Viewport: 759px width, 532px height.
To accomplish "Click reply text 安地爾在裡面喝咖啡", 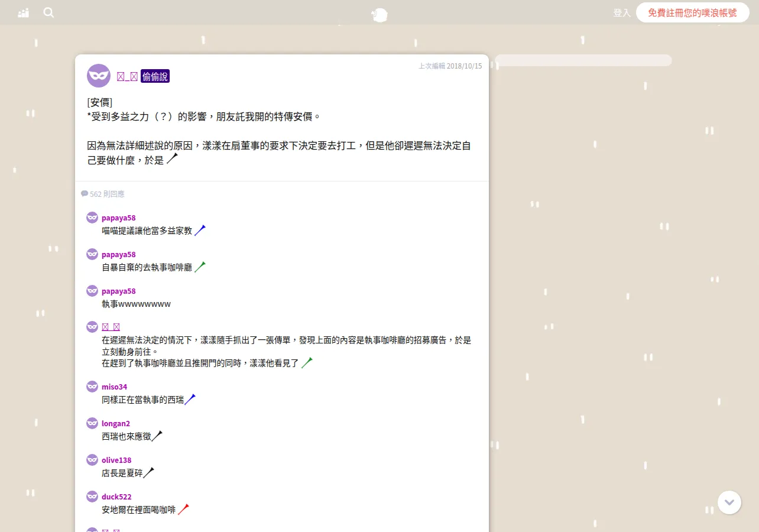I will coord(139,510).
